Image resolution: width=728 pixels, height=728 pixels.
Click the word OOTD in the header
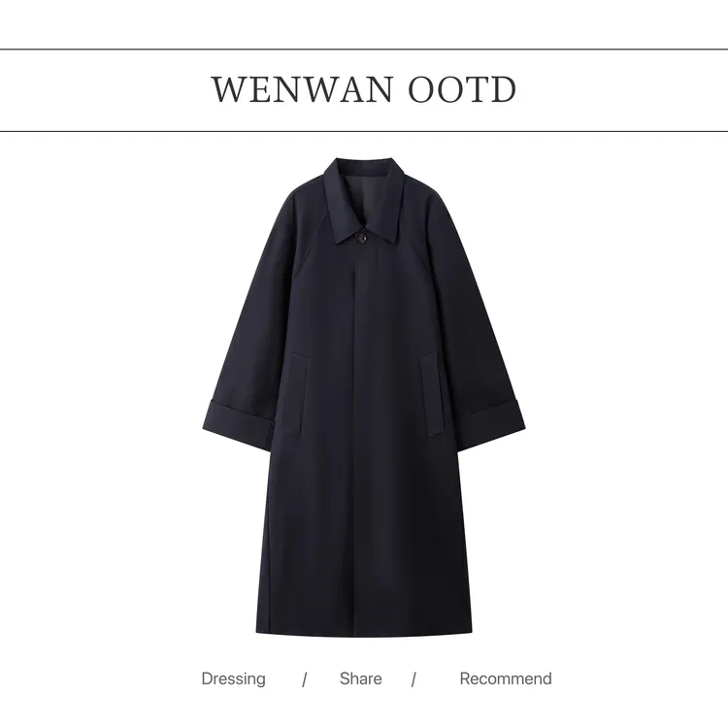[462, 89]
